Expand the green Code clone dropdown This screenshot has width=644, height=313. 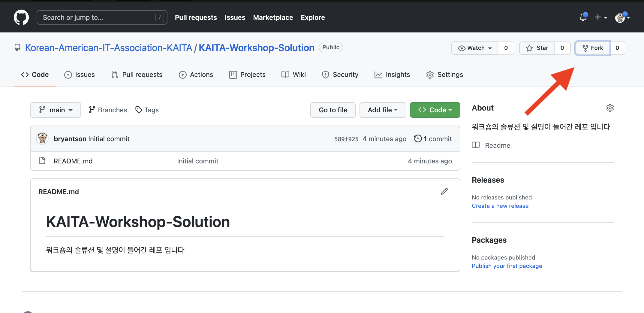coord(435,110)
